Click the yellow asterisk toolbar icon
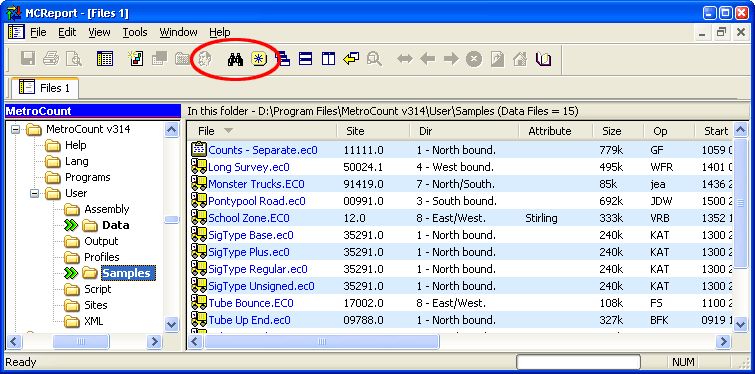The width and height of the screenshot is (755, 374). pyautogui.click(x=259, y=59)
